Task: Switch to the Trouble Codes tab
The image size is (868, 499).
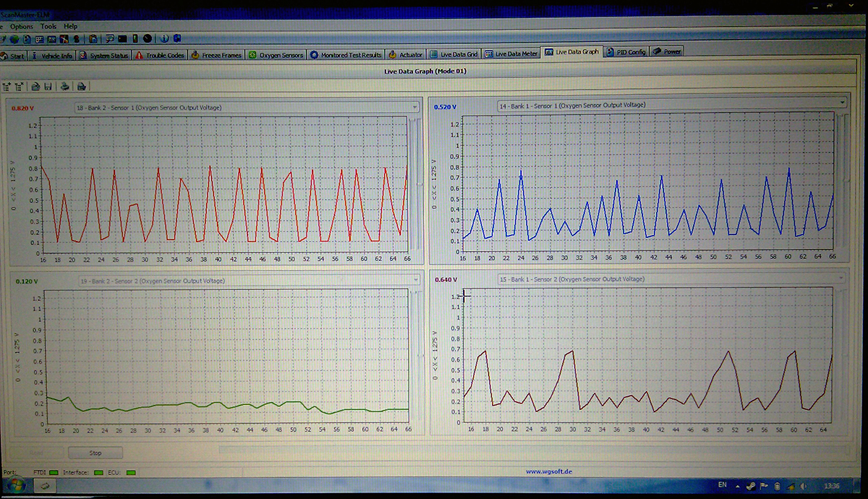Action: pyautogui.click(x=160, y=55)
